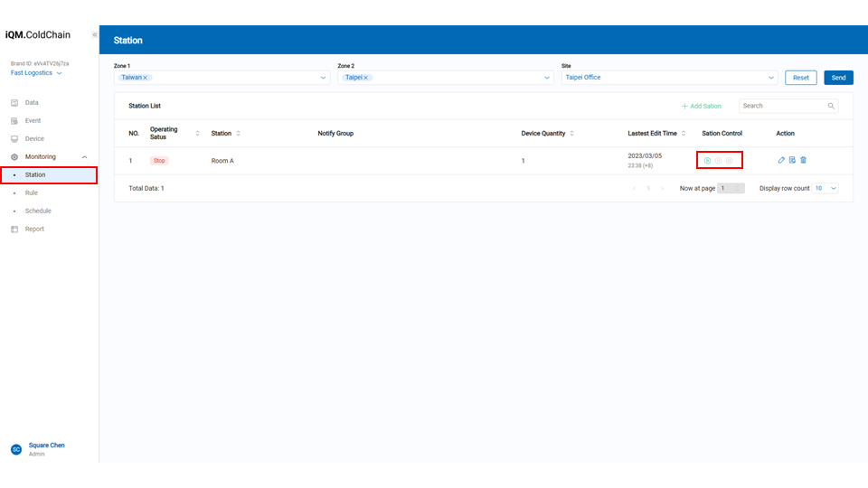Remove the Taipei tag from Zone 2

367,78
